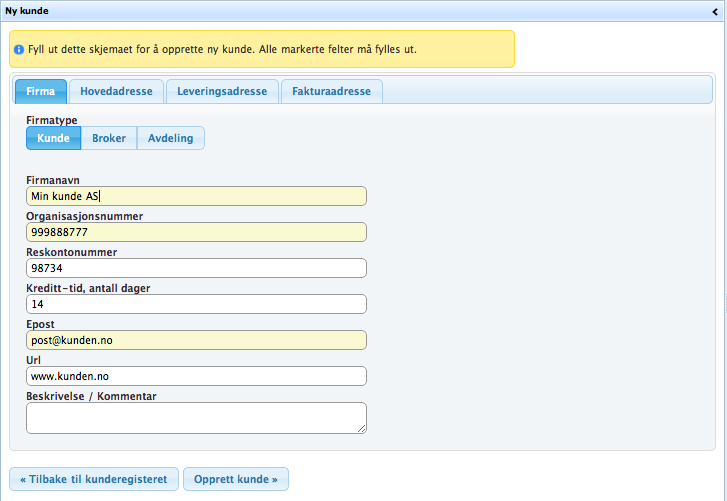
Task: Open the Hovedadresse tab
Action: tap(116, 91)
